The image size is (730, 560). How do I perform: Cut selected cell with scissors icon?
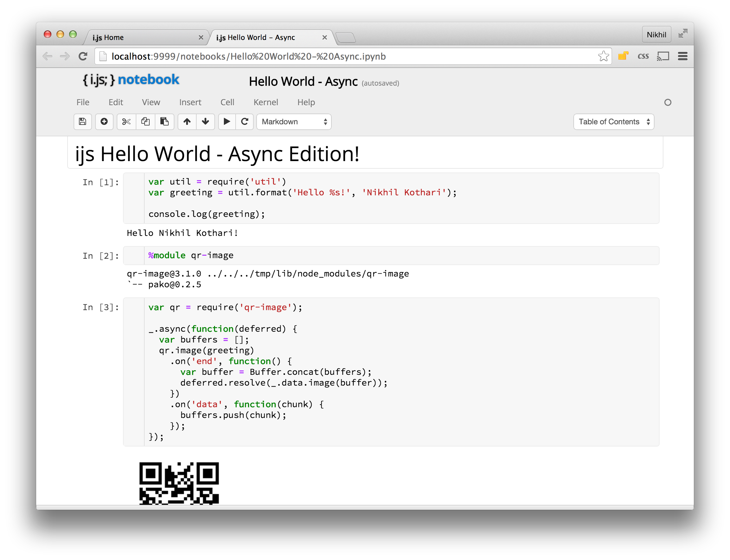pos(126,122)
